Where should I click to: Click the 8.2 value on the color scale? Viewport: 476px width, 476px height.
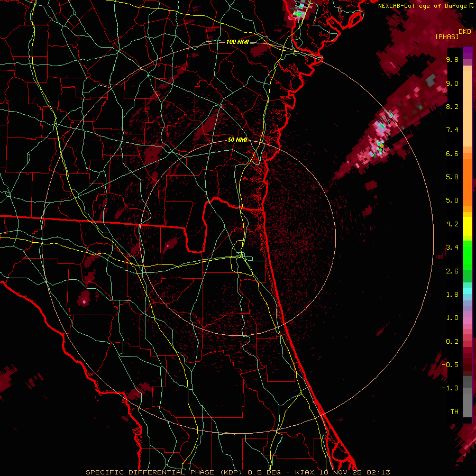point(452,106)
